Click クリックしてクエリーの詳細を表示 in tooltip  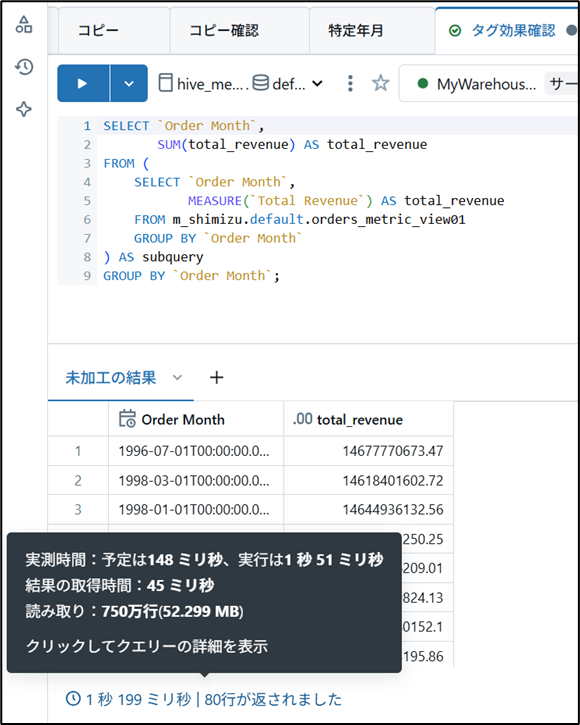(147, 646)
